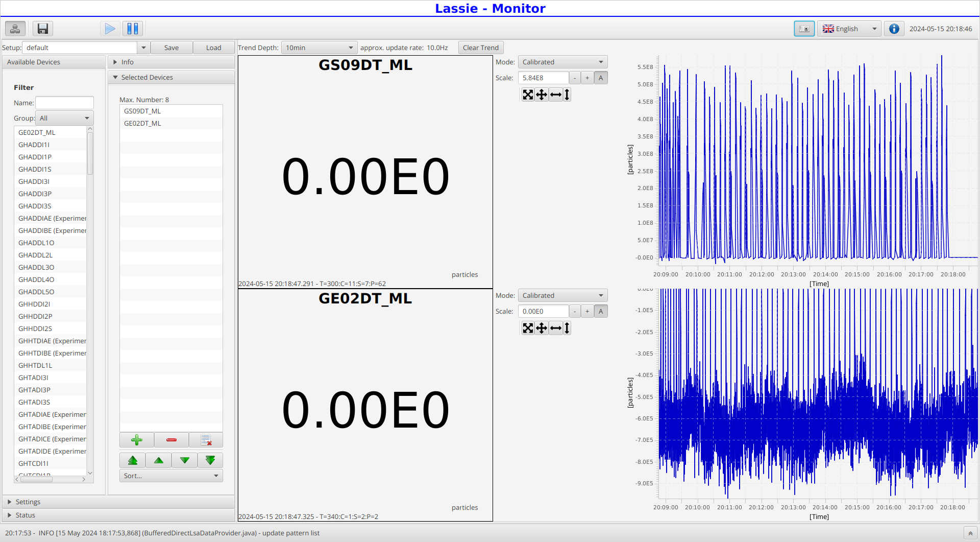Clear selected device list icon

click(206, 440)
